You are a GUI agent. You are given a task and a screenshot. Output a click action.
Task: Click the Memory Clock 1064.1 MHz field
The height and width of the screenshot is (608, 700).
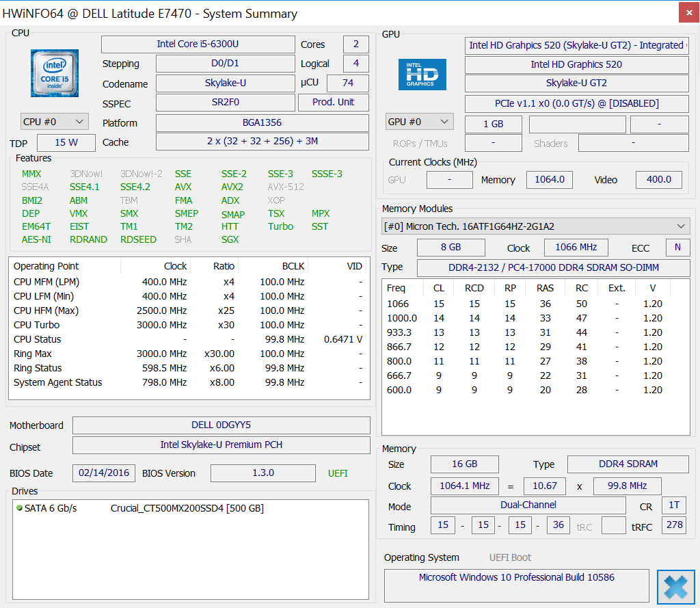pos(464,486)
